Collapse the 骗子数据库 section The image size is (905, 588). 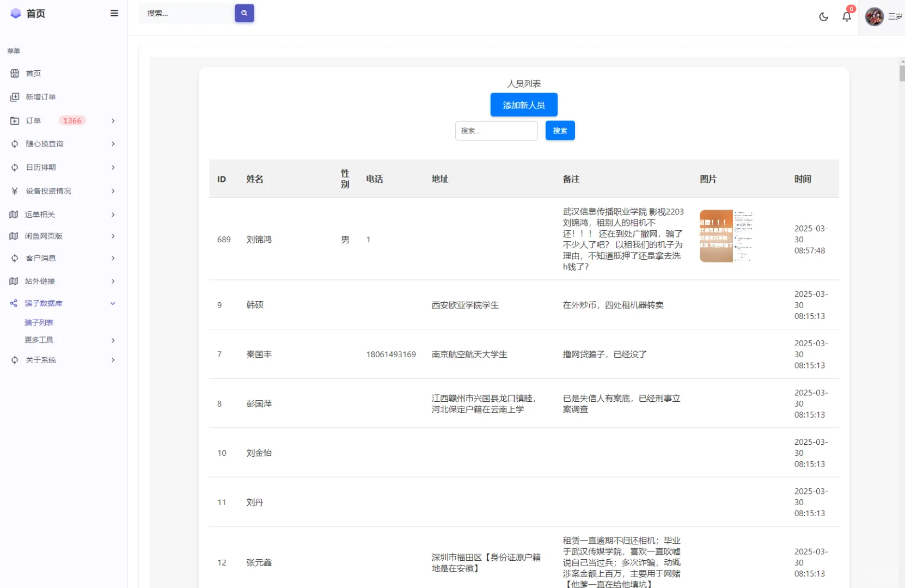pos(113,303)
